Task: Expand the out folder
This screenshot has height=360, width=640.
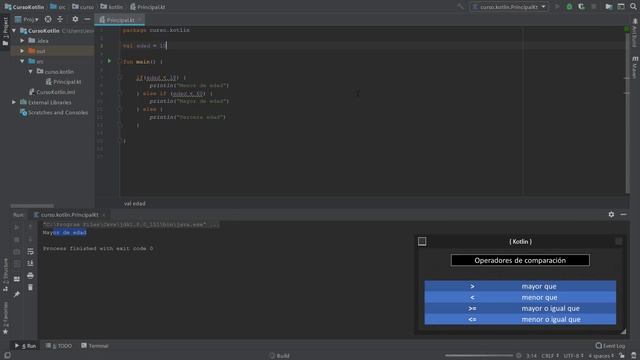Action: 22,51
